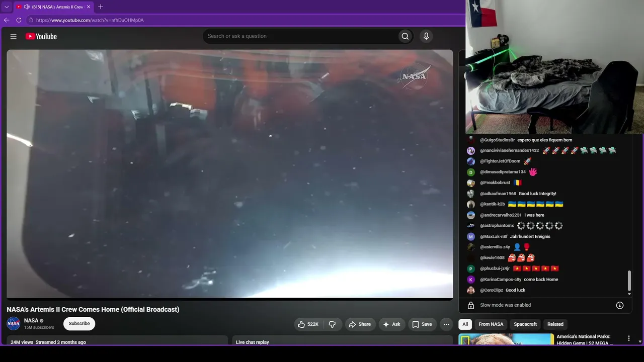The image size is (644, 362).
Task: Open @dimasadipratama134 chat avatar
Action: 471,172
